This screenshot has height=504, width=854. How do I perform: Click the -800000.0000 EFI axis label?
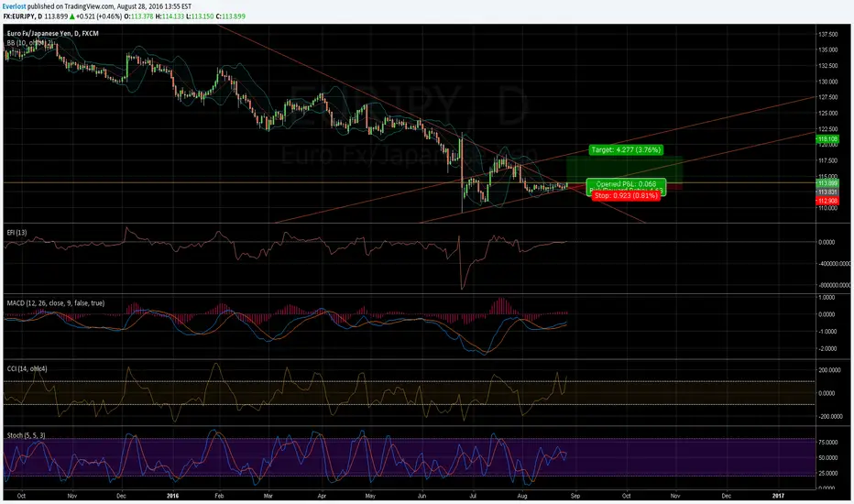835,285
